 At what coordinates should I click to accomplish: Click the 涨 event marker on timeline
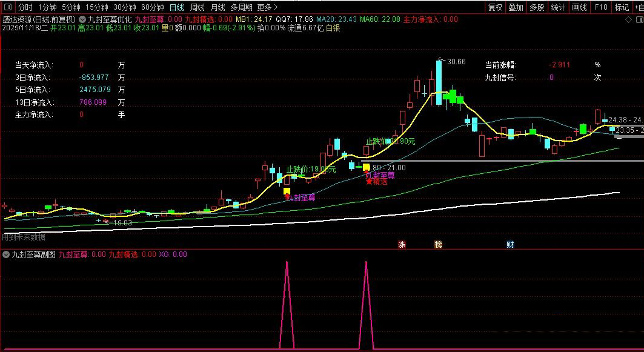[x=402, y=245]
